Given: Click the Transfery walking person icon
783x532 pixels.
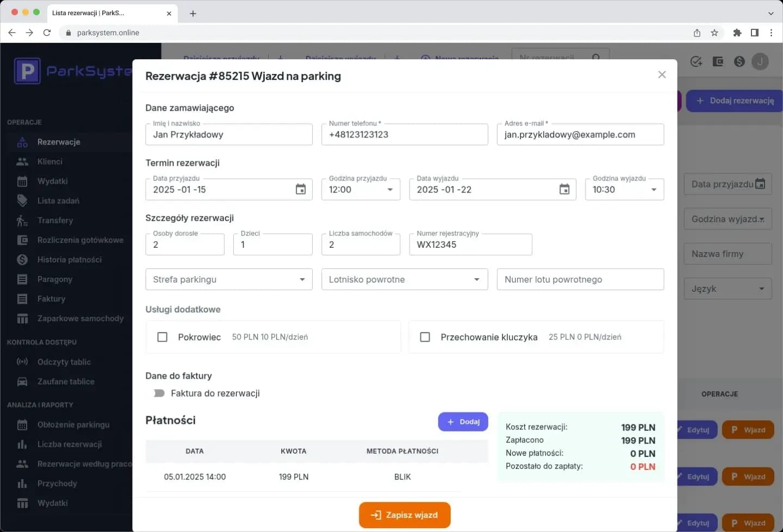Looking at the screenshot, I should point(22,220).
